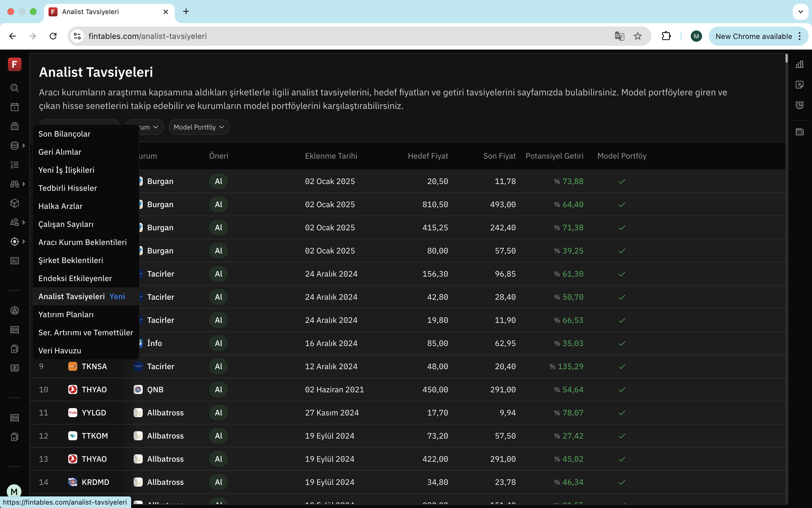Open Yatırım Planları menu item
812x508 pixels.
coord(86,314)
